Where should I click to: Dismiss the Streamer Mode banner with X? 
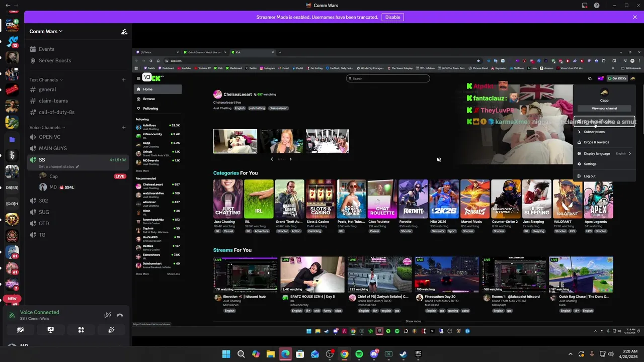pos(635,17)
